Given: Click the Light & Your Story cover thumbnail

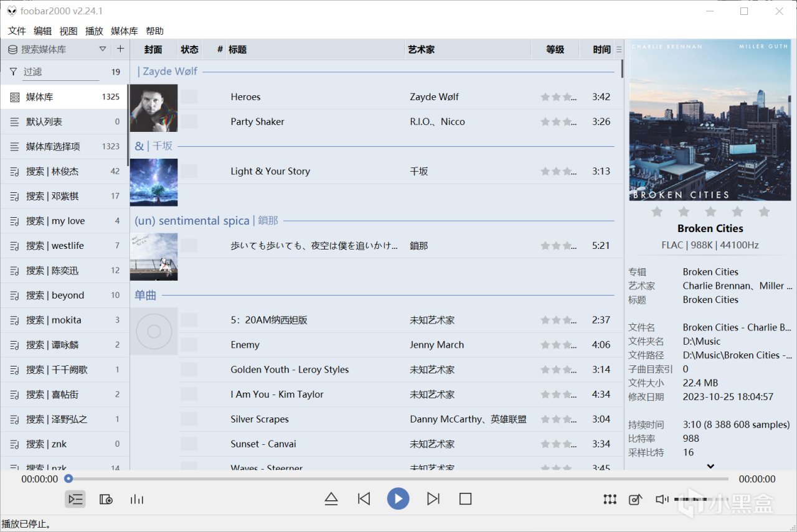Looking at the screenshot, I should pyautogui.click(x=154, y=182).
